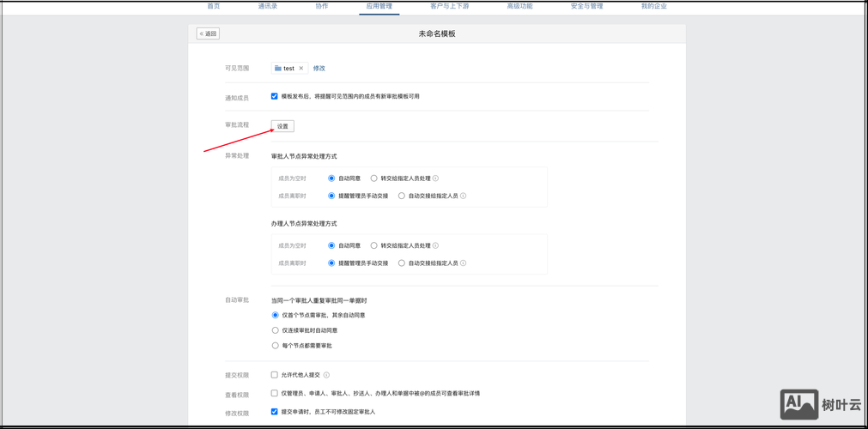
Task: Click the 可见范围 label
Action: click(237, 68)
